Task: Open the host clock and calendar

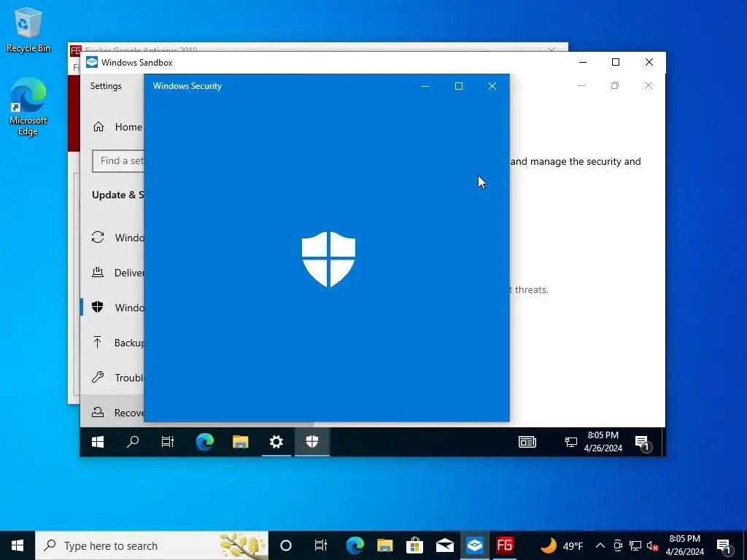Action: [x=684, y=545]
